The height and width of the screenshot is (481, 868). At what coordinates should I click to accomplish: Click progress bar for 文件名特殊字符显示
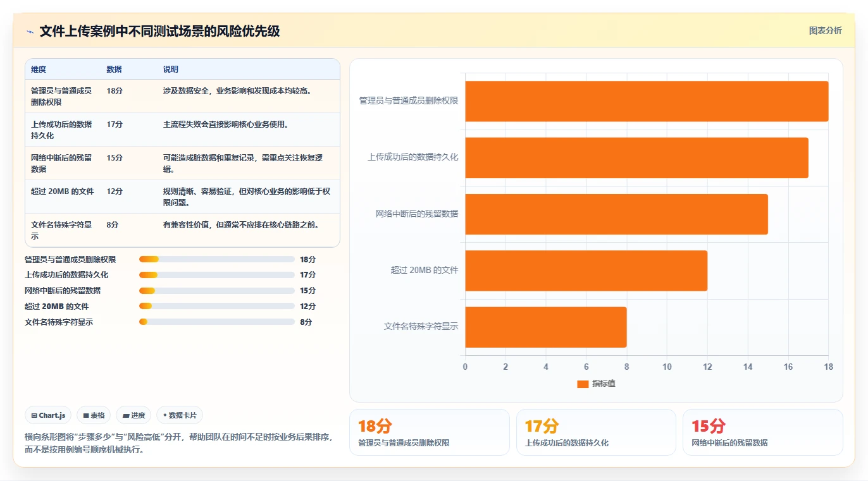(217, 322)
